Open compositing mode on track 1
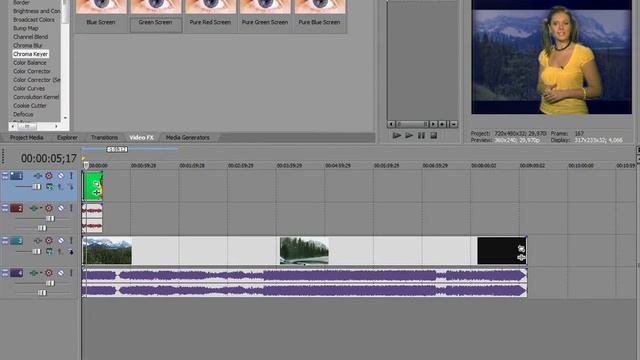640x360 pixels. [49, 187]
